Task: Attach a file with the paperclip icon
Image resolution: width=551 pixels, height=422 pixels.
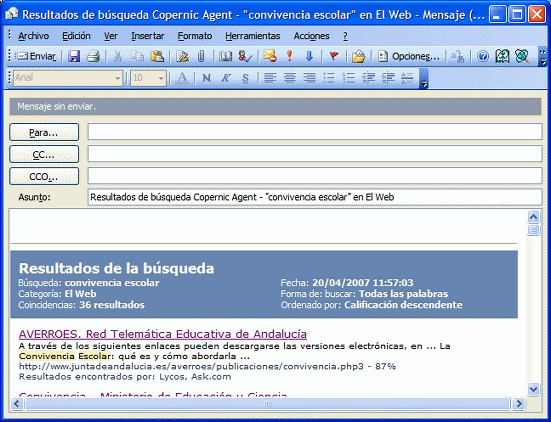Action: (201, 56)
